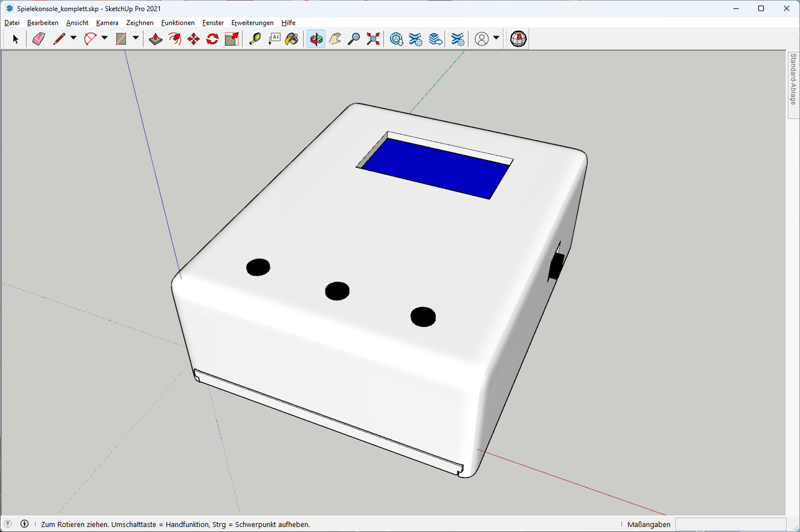The height and width of the screenshot is (532, 800).
Task: Select the Scale tool
Action: click(232, 39)
